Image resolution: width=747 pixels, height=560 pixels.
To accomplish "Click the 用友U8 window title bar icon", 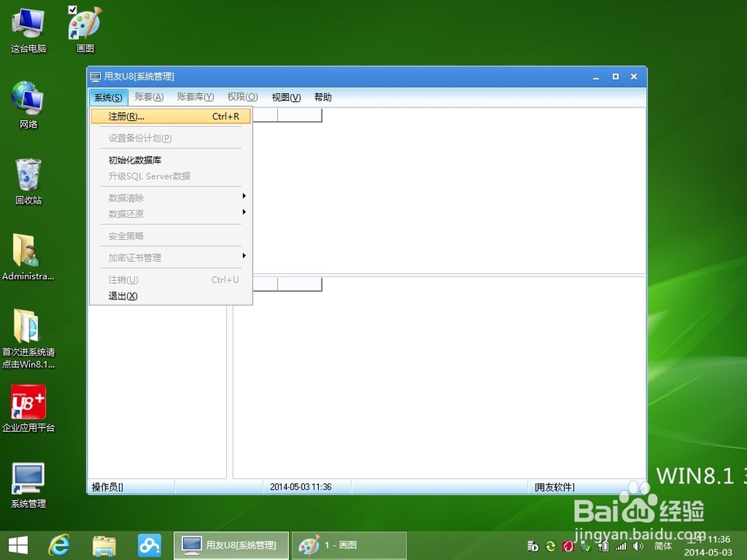I will pos(96,76).
